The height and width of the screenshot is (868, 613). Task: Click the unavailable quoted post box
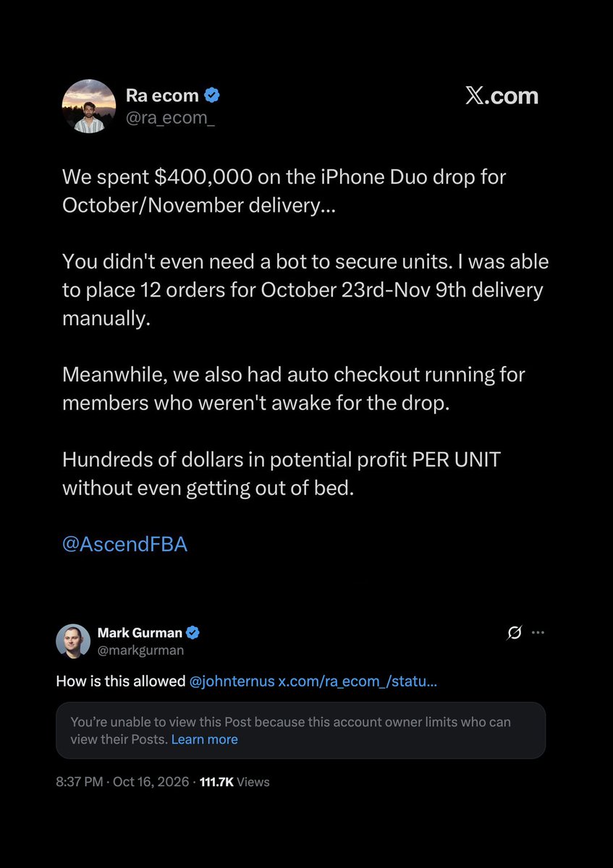pos(300,731)
